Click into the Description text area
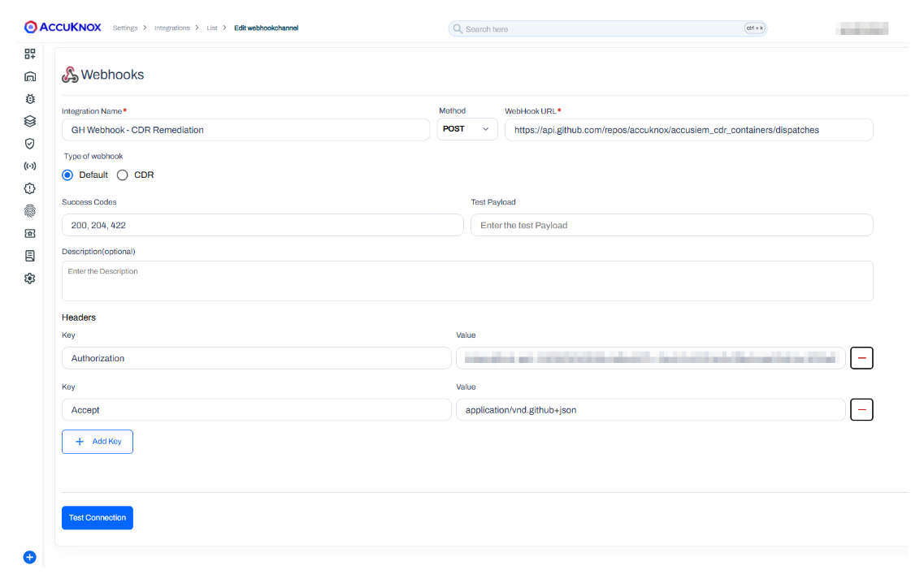The height and width of the screenshot is (583, 924). [x=467, y=281]
